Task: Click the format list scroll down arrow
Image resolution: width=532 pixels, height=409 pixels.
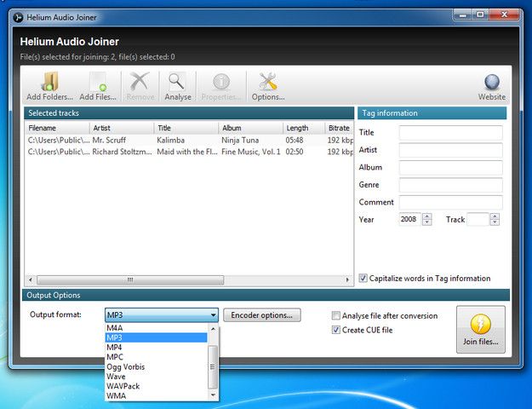Action: tap(213, 395)
